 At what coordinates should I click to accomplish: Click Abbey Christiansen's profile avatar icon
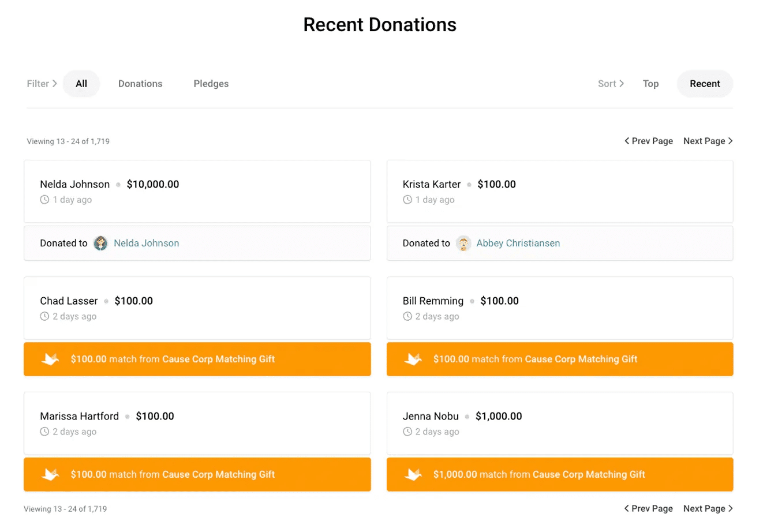(463, 243)
